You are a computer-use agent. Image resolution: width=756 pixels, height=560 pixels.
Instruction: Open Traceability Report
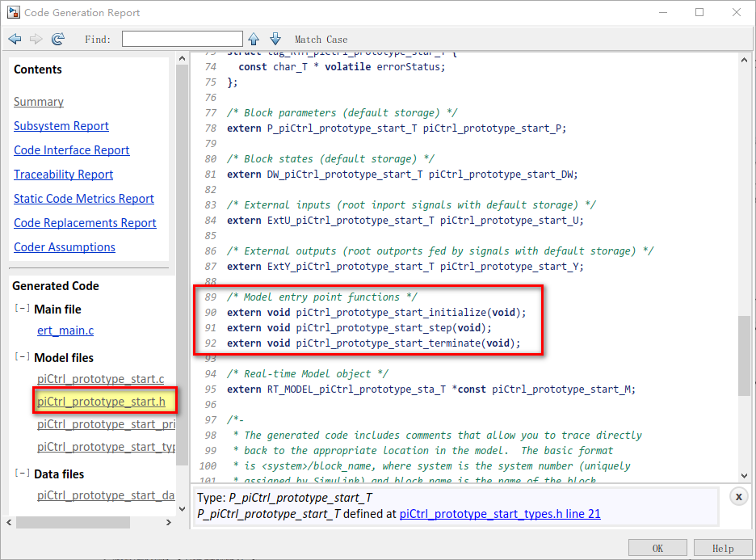coord(63,174)
